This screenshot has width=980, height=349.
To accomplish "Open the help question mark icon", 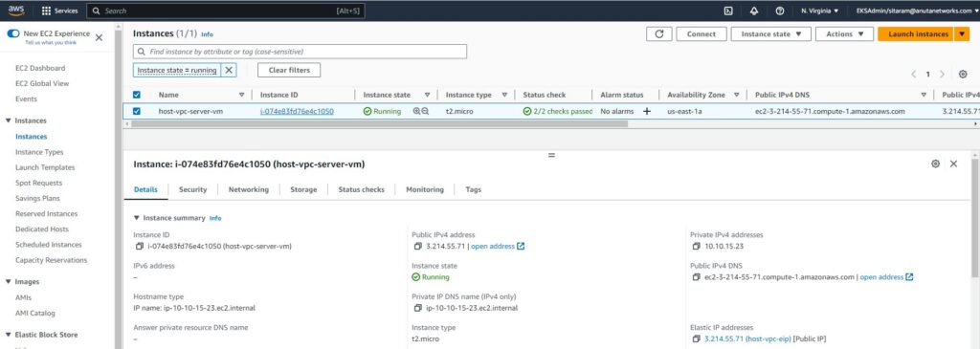I will [779, 11].
